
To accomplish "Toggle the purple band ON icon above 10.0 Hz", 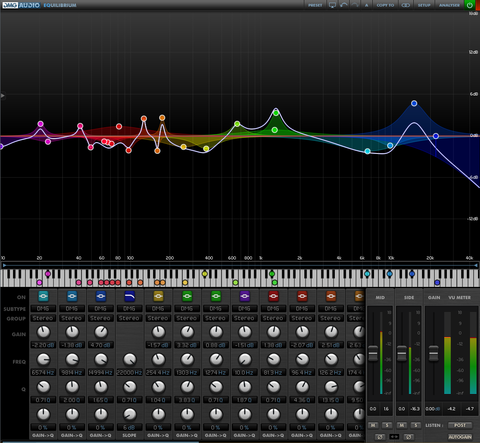I will [244, 296].
